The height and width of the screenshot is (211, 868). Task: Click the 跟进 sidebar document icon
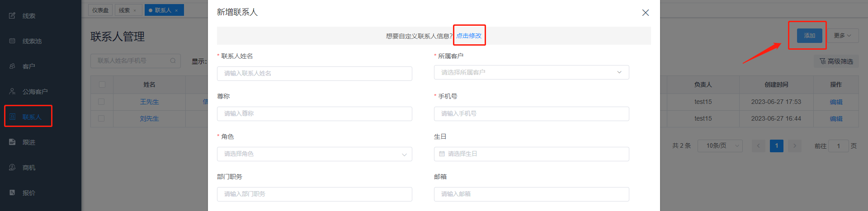point(12,142)
